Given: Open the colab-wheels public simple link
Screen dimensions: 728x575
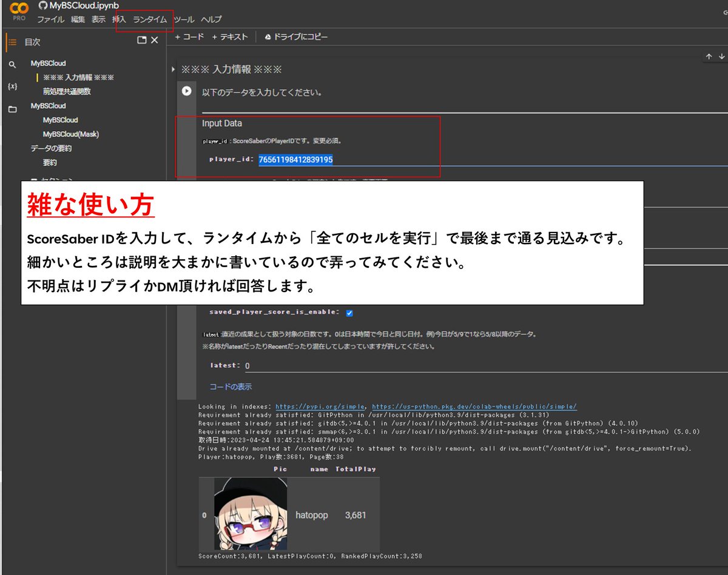Looking at the screenshot, I should click(x=474, y=407).
